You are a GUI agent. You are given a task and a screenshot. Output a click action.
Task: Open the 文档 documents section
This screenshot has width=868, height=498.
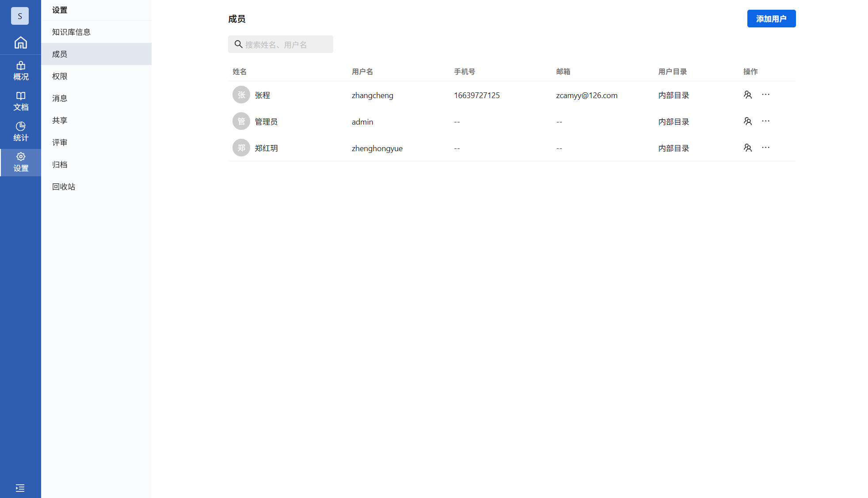(20, 101)
